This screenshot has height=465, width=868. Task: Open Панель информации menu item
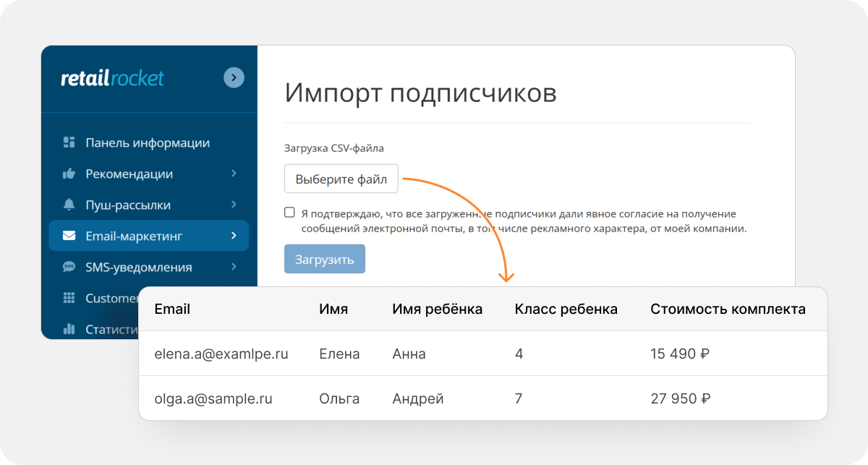click(148, 142)
